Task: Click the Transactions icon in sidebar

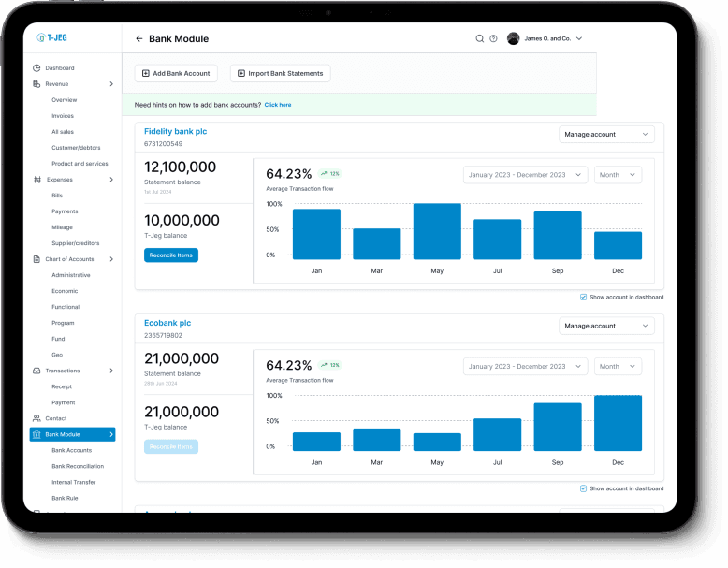Action: pyautogui.click(x=36, y=371)
